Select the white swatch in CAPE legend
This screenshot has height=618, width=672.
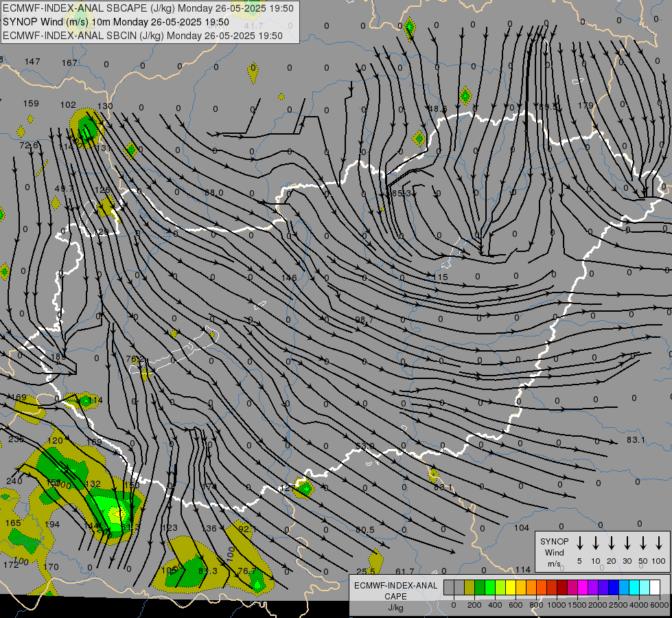654,587
